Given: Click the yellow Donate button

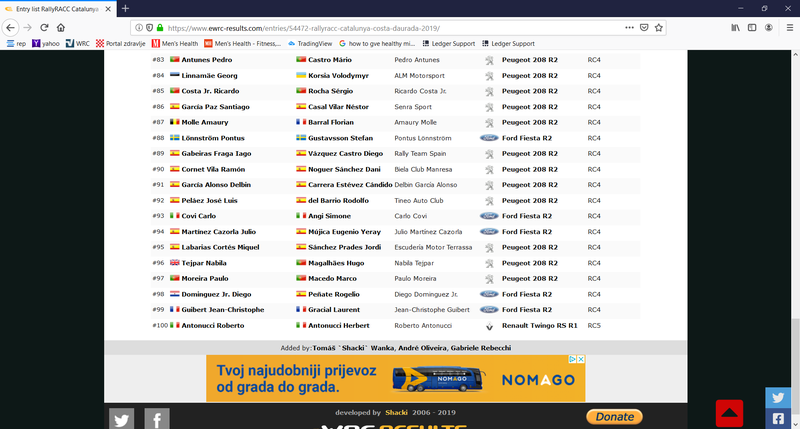Looking at the screenshot, I should (x=614, y=417).
